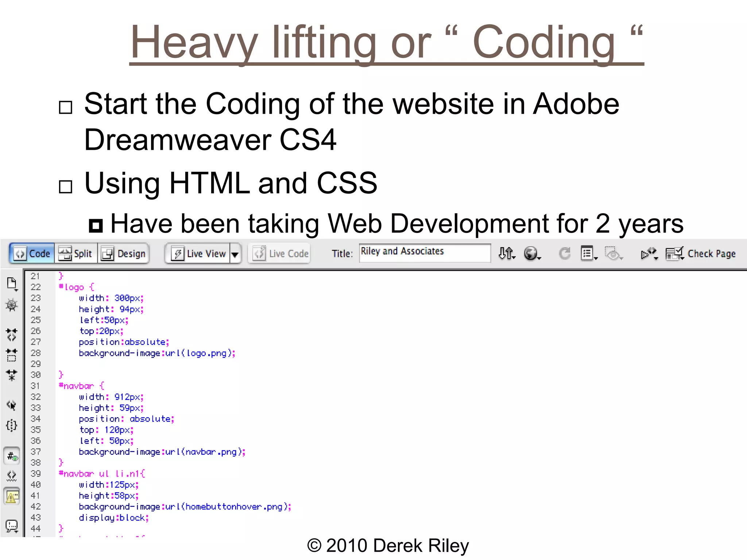Click the Collapse Full Tag icon
This screenshot has width=747, height=560.
(x=12, y=334)
